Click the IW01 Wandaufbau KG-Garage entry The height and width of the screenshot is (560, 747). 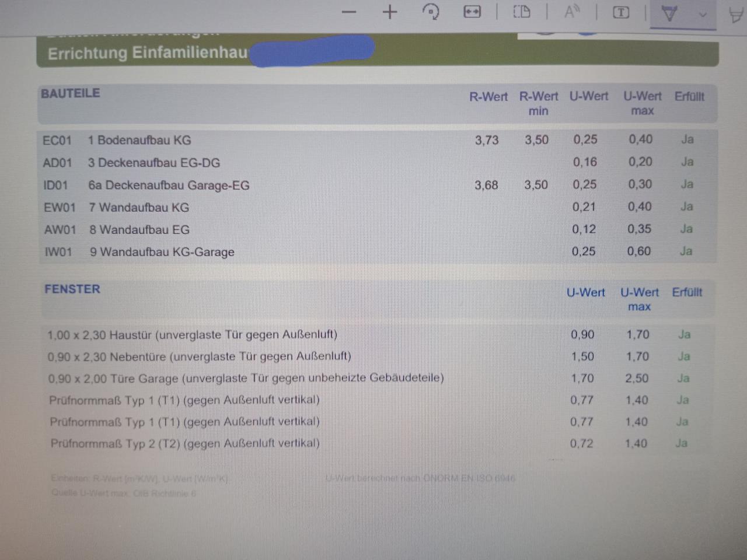[161, 252]
